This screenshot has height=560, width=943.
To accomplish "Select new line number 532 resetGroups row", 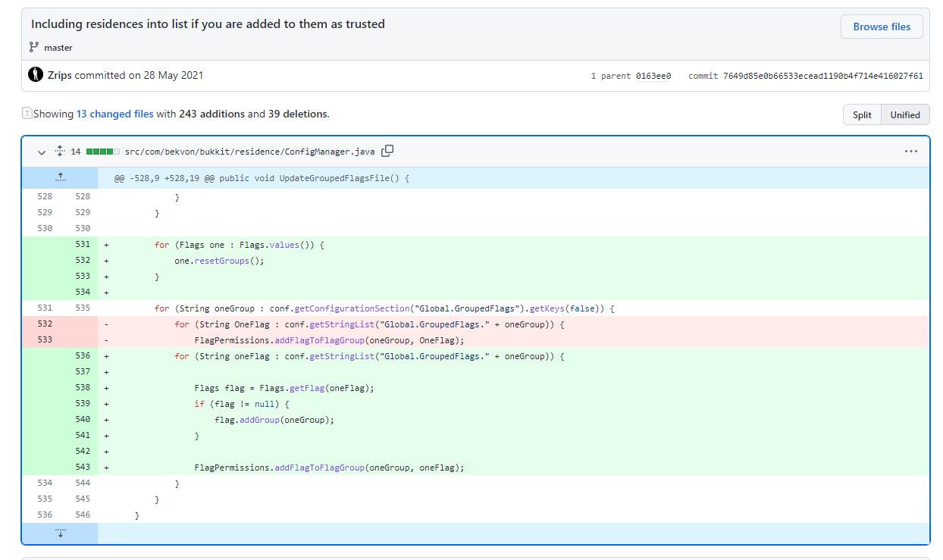I will pyautogui.click(x=79, y=260).
